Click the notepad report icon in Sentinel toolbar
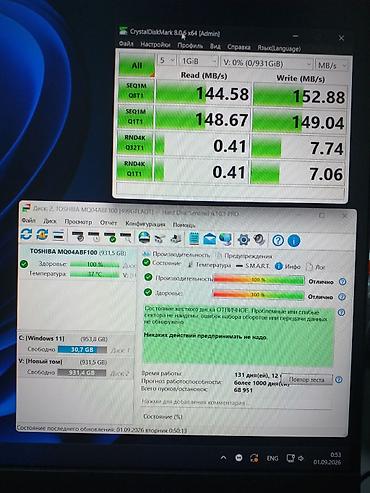The height and width of the screenshot is (493, 370). (x=194, y=239)
